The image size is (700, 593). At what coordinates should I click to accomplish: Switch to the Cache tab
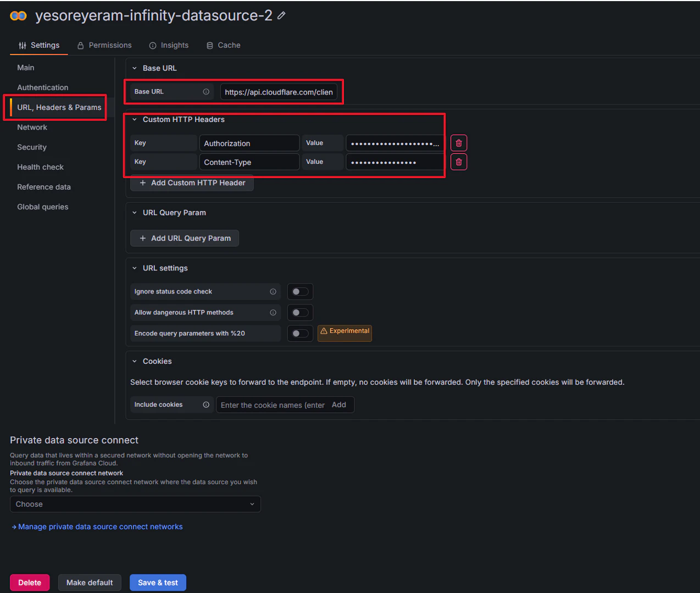pos(223,45)
